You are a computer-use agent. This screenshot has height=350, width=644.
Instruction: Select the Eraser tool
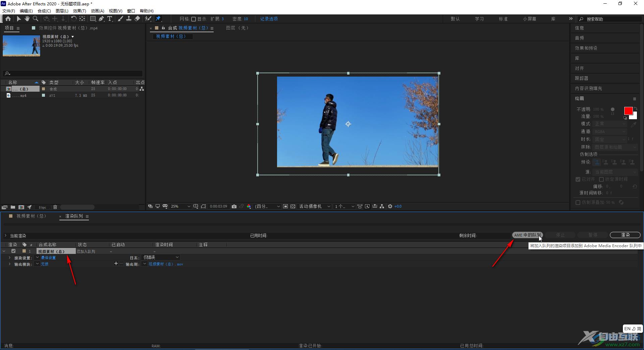click(137, 19)
